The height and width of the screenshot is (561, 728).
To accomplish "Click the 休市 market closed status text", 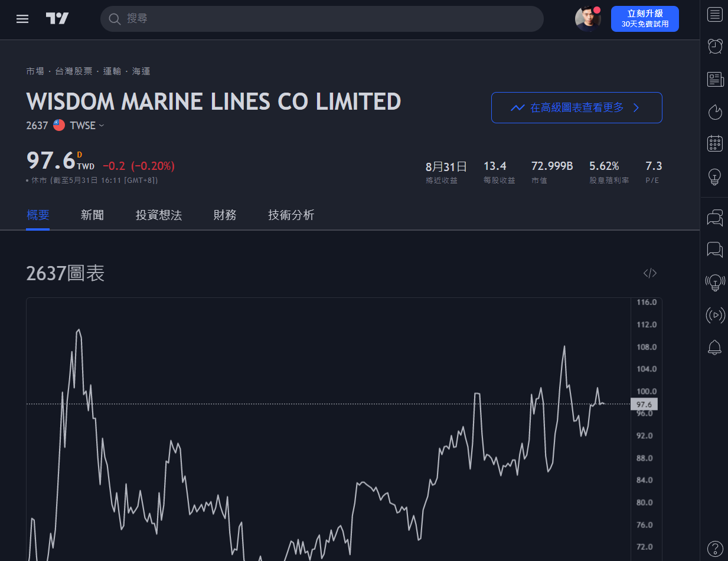I will (x=39, y=181).
